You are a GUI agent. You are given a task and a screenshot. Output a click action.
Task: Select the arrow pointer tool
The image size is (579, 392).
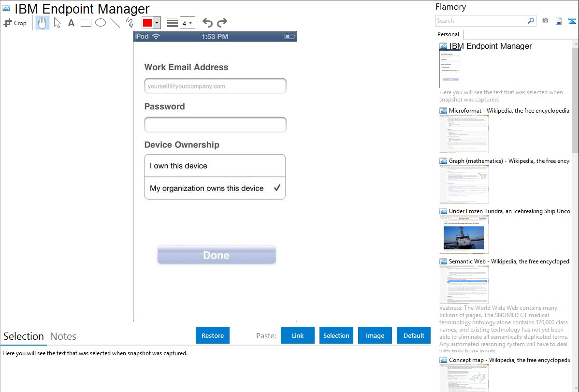pyautogui.click(x=57, y=23)
